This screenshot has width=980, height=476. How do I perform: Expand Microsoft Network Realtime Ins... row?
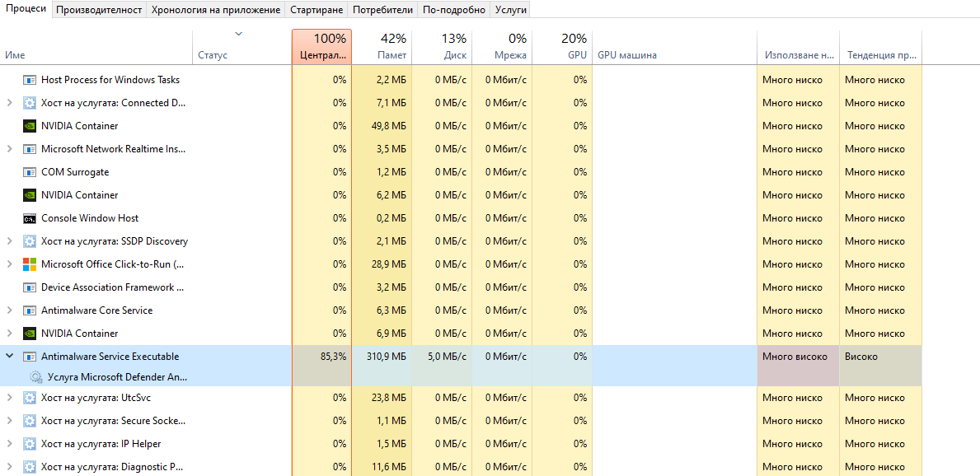pos(9,149)
